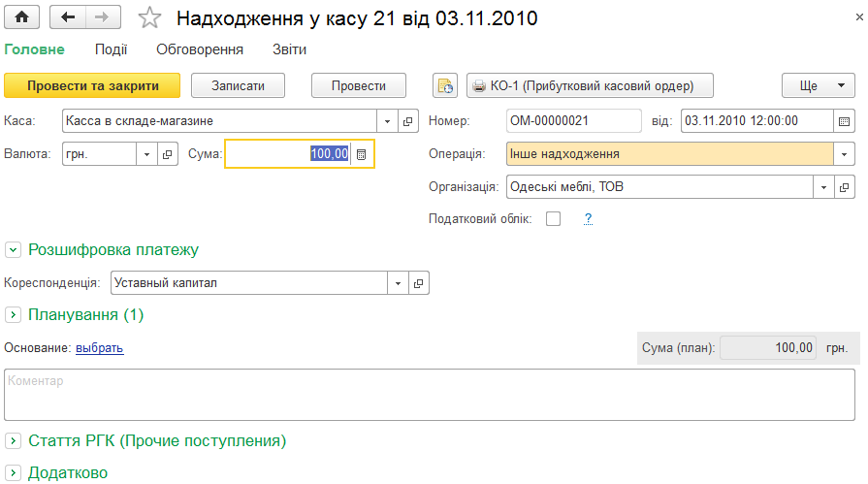
Task: Open the Організація dropdown list
Action: 823,187
